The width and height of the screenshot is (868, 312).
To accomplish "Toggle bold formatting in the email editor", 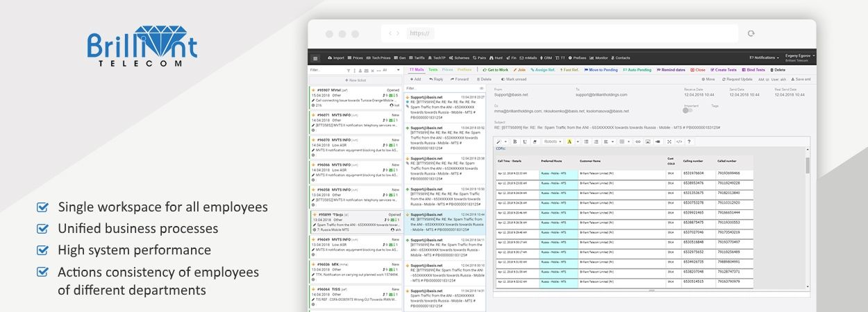I will [515, 141].
